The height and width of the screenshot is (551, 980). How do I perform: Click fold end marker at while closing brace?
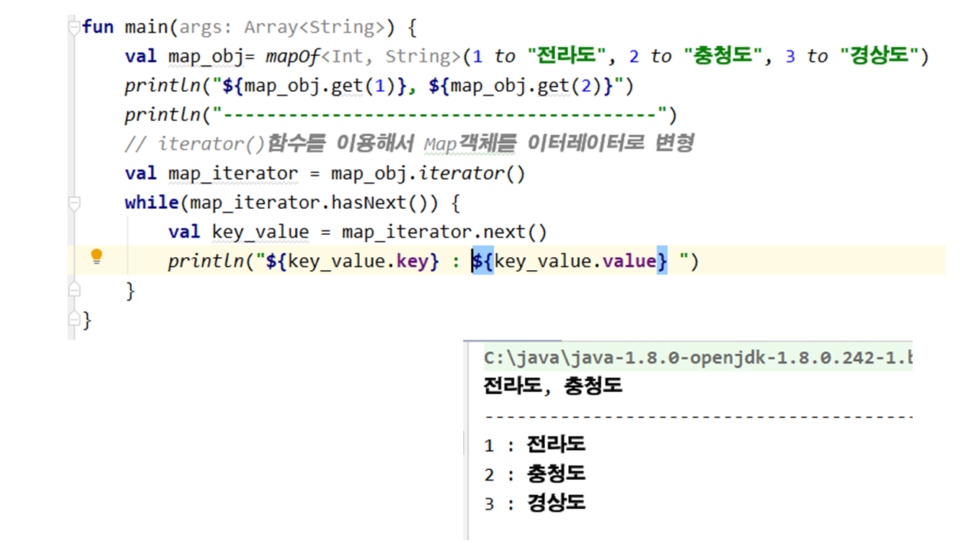tap(73, 291)
